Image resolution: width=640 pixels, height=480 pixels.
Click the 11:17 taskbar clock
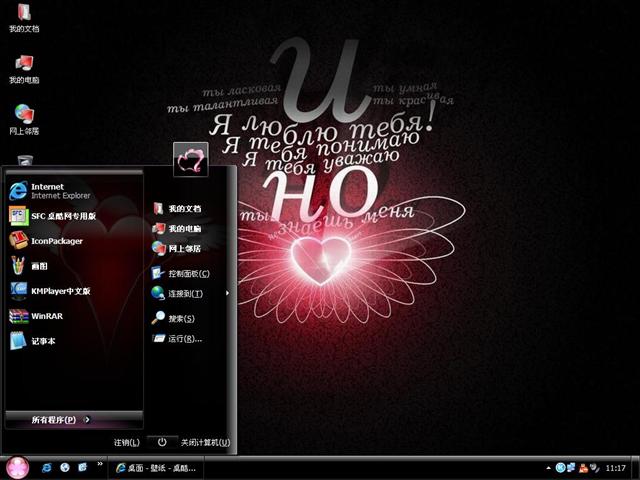point(616,468)
